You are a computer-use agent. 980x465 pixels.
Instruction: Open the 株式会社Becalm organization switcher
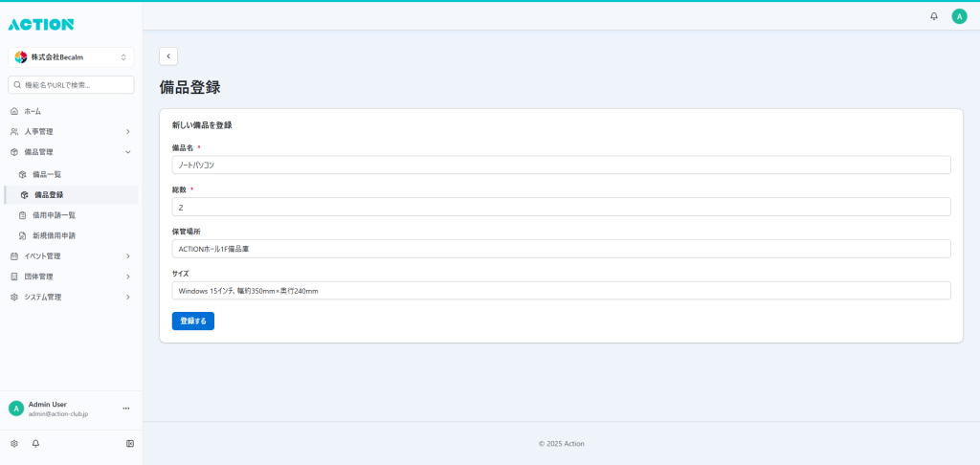tap(71, 57)
